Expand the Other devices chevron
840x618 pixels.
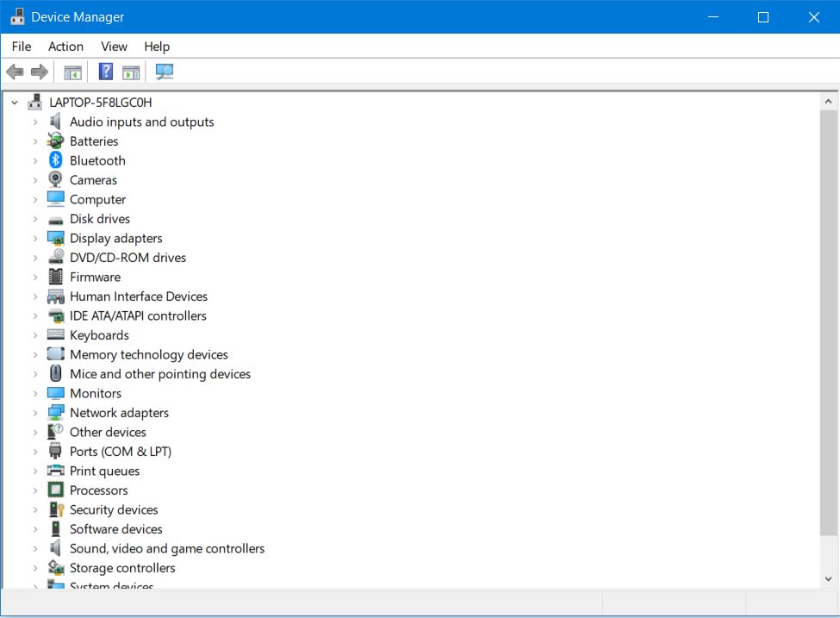(x=35, y=432)
